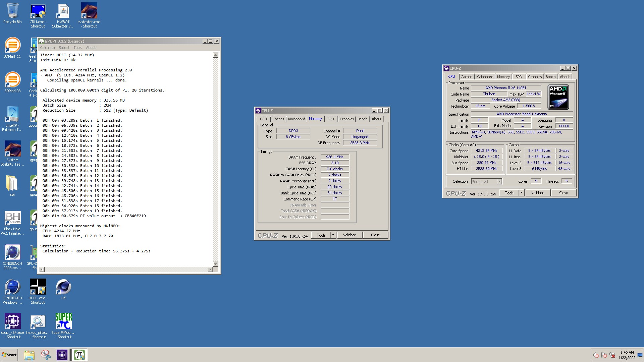The height and width of the screenshot is (362, 644).
Task: Open Black Hole V4.2 benchmark icon
Action: tap(12, 223)
